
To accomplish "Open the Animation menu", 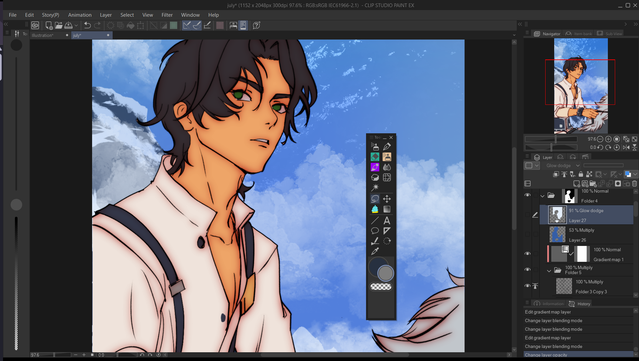I will (79, 15).
